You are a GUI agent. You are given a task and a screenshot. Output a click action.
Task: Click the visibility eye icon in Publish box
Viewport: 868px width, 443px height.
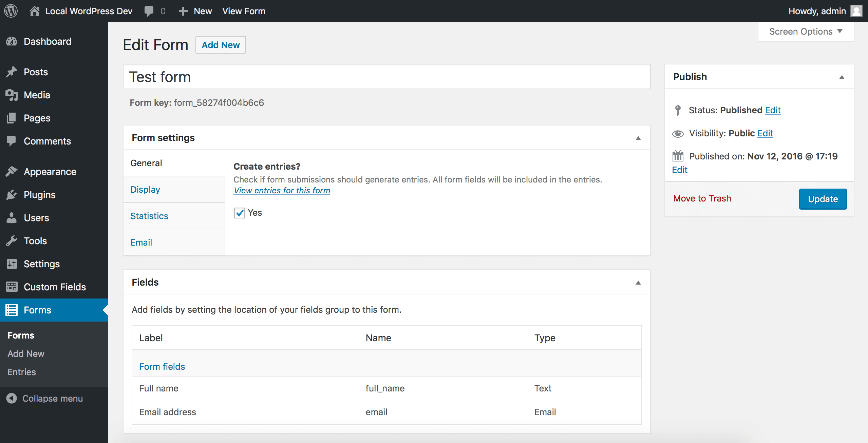click(x=678, y=134)
